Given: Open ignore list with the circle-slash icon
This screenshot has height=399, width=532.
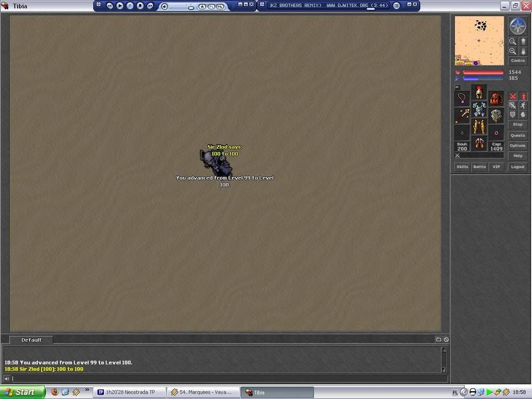Looking at the screenshot, I should tap(446, 339).
